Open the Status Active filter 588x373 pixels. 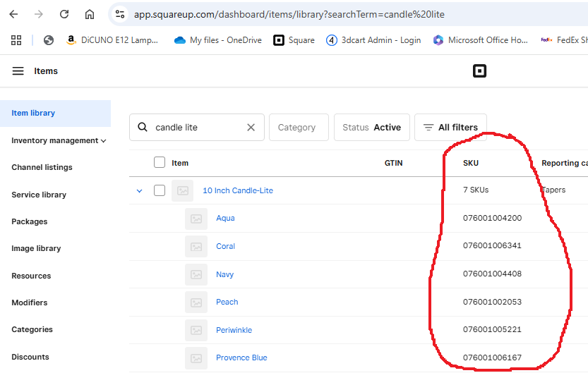(371, 128)
